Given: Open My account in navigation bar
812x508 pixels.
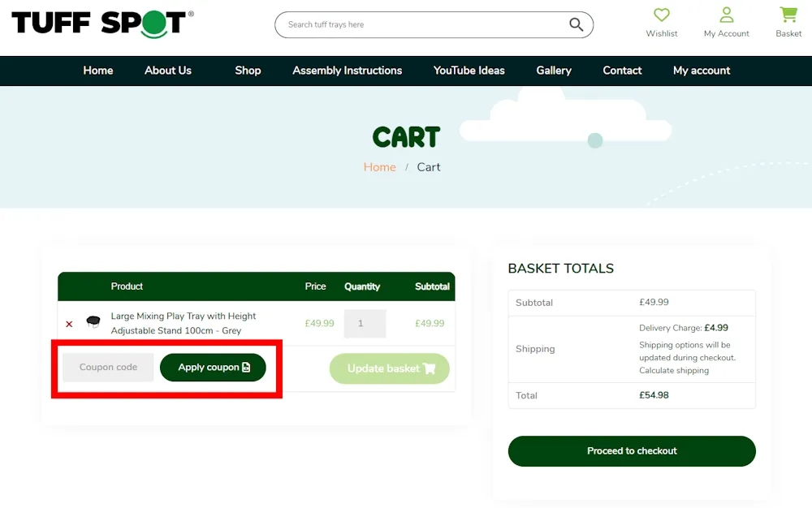Looking at the screenshot, I should (x=702, y=71).
